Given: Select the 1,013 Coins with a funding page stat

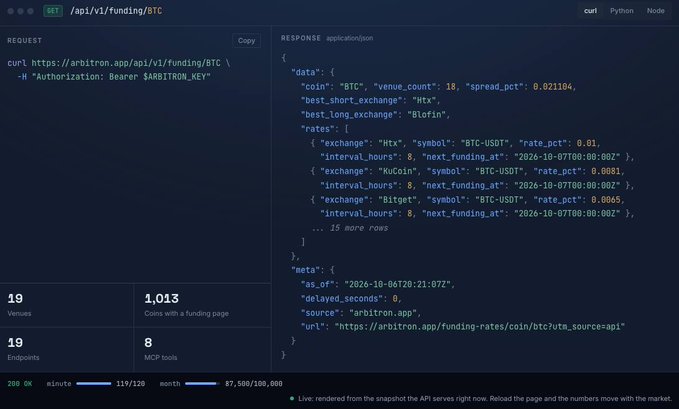Looking at the screenshot, I should pos(203,305).
